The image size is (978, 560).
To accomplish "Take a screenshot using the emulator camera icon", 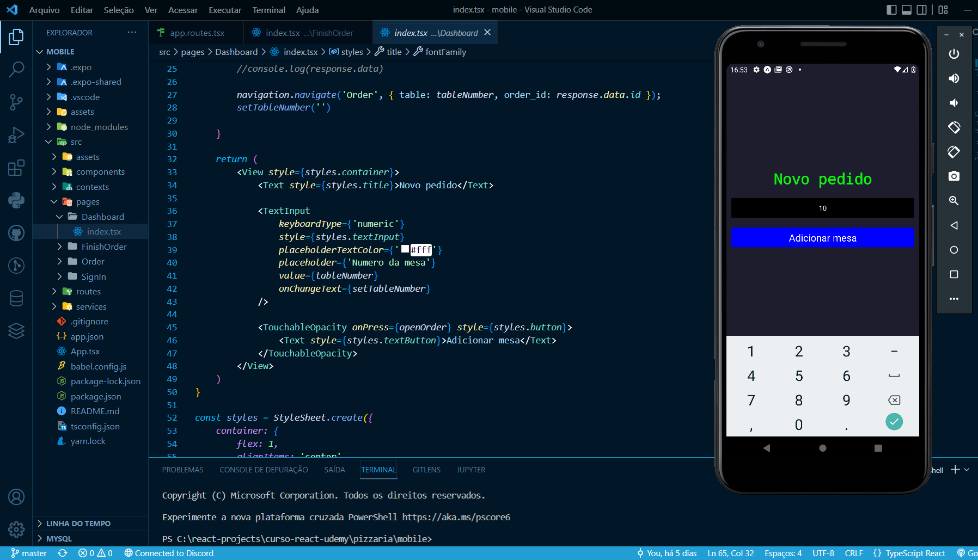I will (x=954, y=176).
